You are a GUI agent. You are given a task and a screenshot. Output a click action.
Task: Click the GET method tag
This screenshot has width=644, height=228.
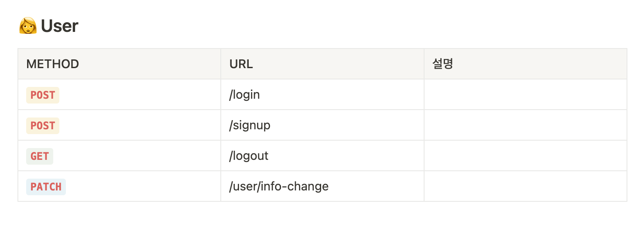(x=40, y=156)
